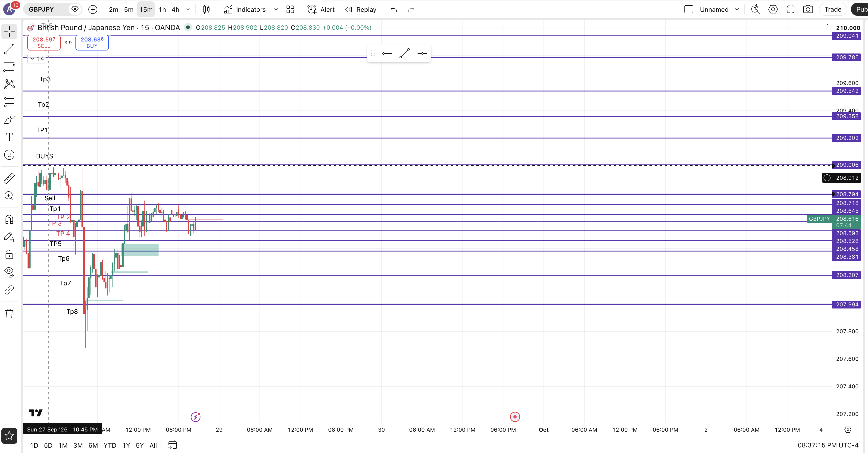Image resolution: width=868 pixels, height=453 pixels.
Task: Select the brush drawing tool
Action: click(x=9, y=120)
